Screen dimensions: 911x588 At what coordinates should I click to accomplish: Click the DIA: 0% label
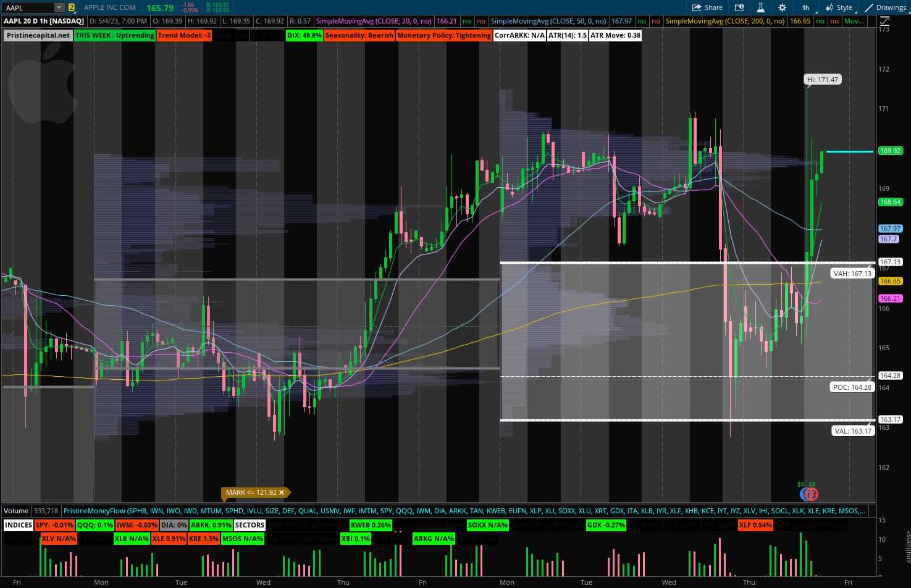[x=174, y=525]
